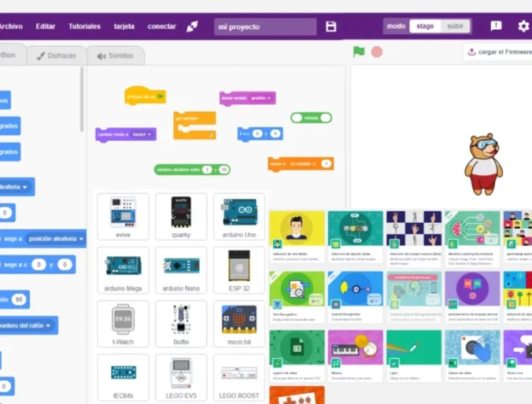532x404 pixels.
Task: Open the Editar menu
Action: click(x=46, y=27)
